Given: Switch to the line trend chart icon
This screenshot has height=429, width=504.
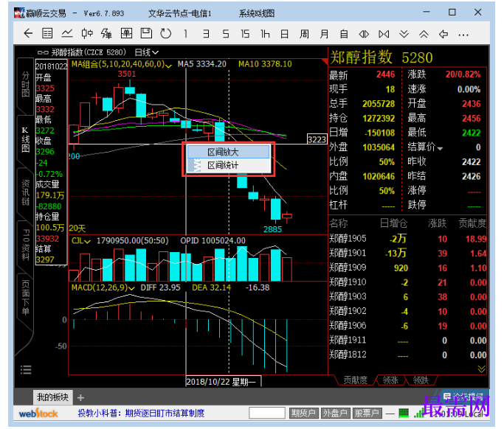Looking at the screenshot, I should coord(67,33).
